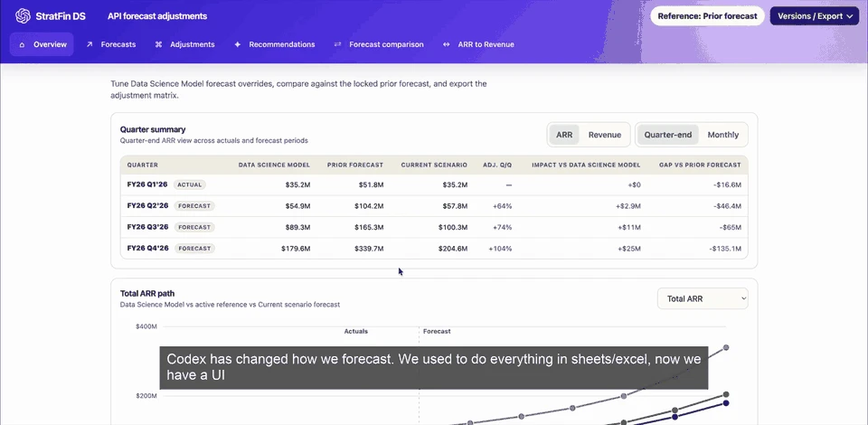The height and width of the screenshot is (425, 868).
Task: Click the Overview home icon
Action: (22, 45)
